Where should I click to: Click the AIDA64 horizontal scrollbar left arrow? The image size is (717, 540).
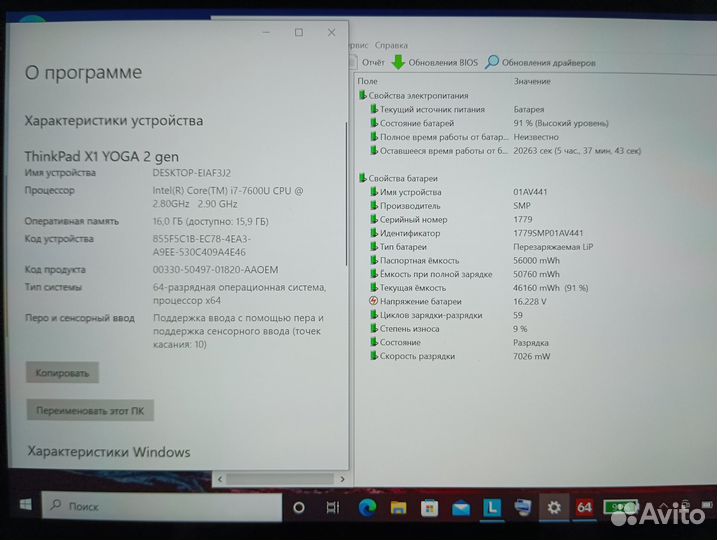coord(220,479)
